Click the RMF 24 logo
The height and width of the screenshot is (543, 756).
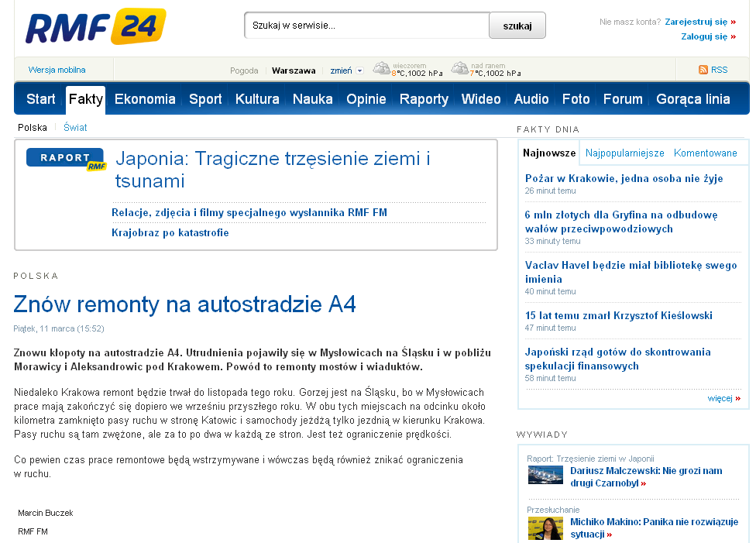coord(95,27)
